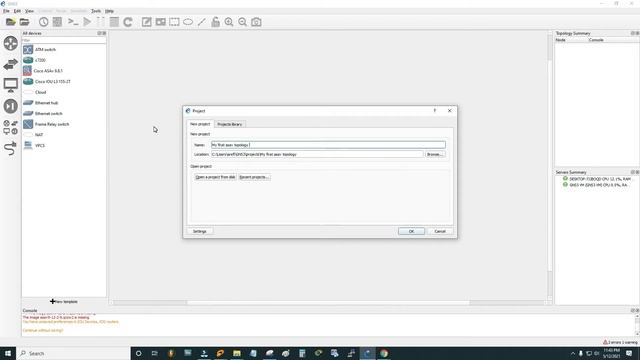
Task: Open the File menu
Action: [6, 11]
